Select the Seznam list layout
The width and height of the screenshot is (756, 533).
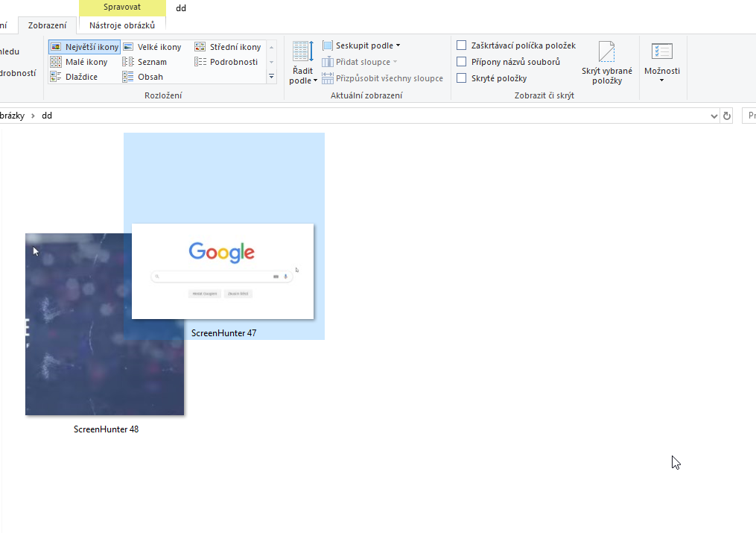tap(144, 62)
